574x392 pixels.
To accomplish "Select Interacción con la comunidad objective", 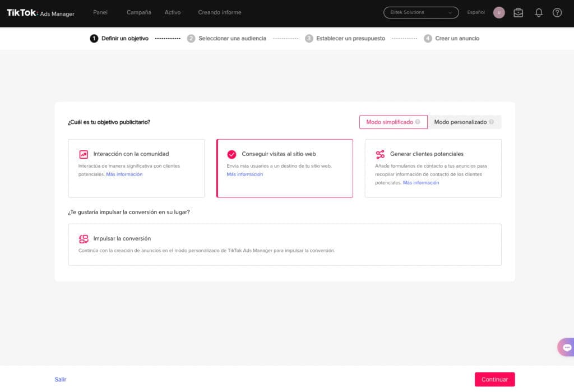I will 136,168.
